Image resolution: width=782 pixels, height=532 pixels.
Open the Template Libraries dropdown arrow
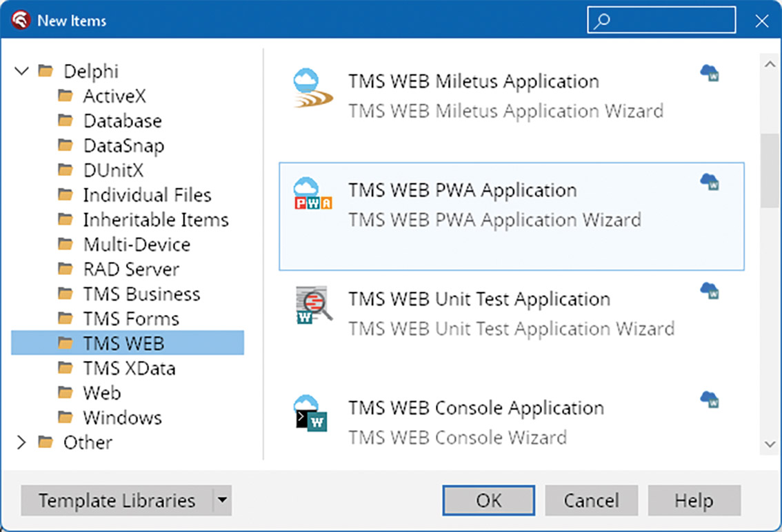point(222,500)
